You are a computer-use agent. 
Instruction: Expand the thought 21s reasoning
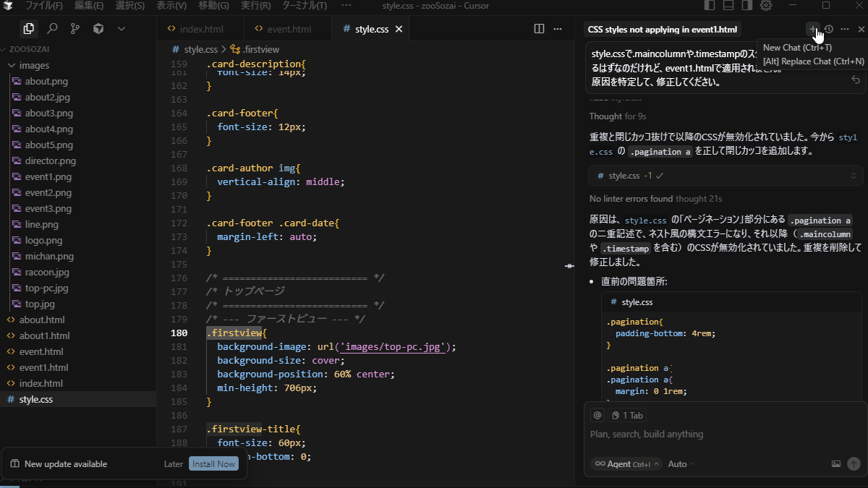coord(699,199)
